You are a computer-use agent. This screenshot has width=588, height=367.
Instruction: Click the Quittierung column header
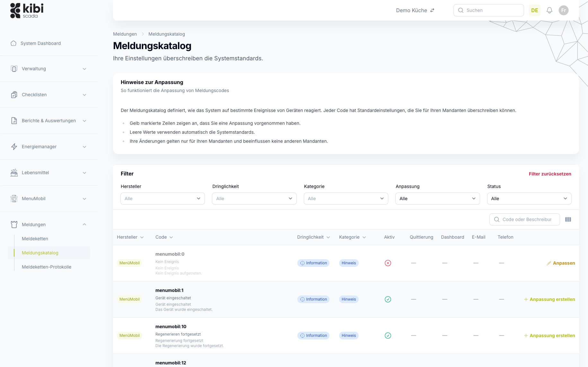tap(421, 237)
